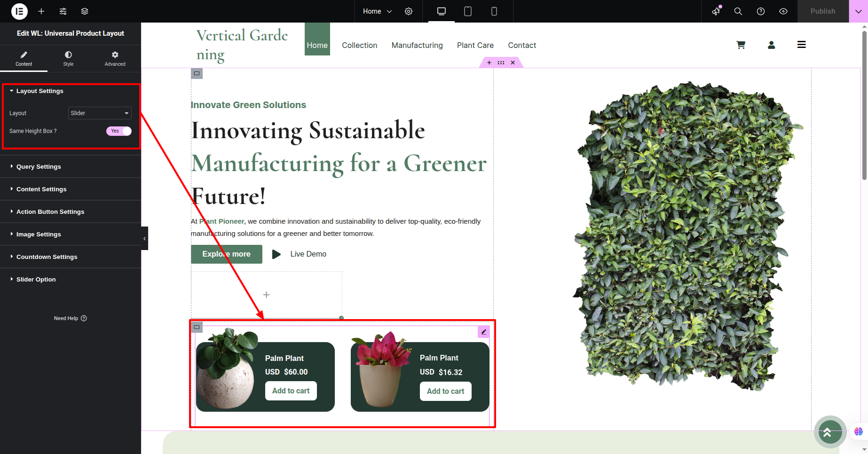This screenshot has height=454, width=868.
Task: Open page settings gear icon
Action: pyautogui.click(x=409, y=11)
